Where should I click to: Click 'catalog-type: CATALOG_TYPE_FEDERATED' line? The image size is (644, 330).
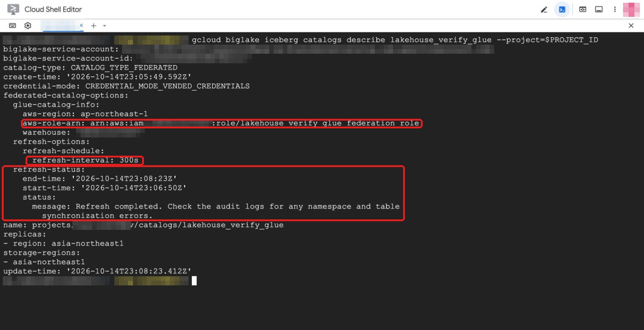tap(90, 68)
